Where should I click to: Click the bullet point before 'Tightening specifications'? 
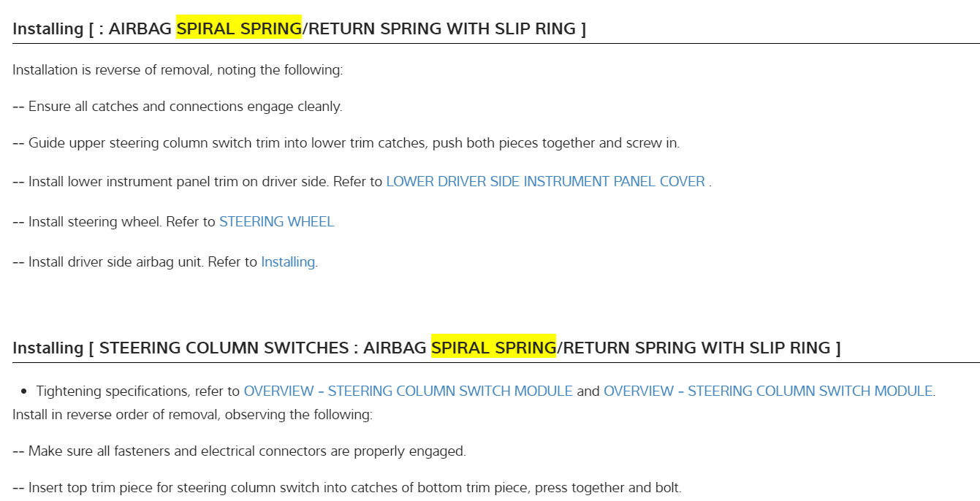[x=24, y=391]
